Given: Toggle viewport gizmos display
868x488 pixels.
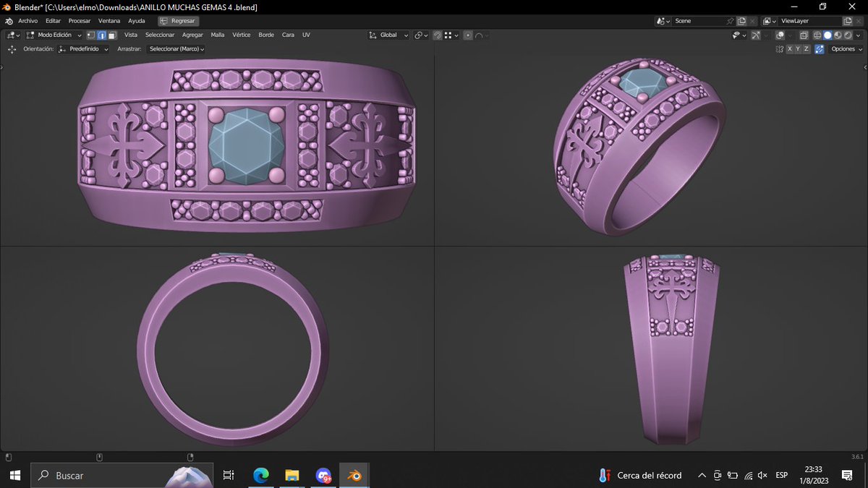Looking at the screenshot, I should click(x=756, y=35).
